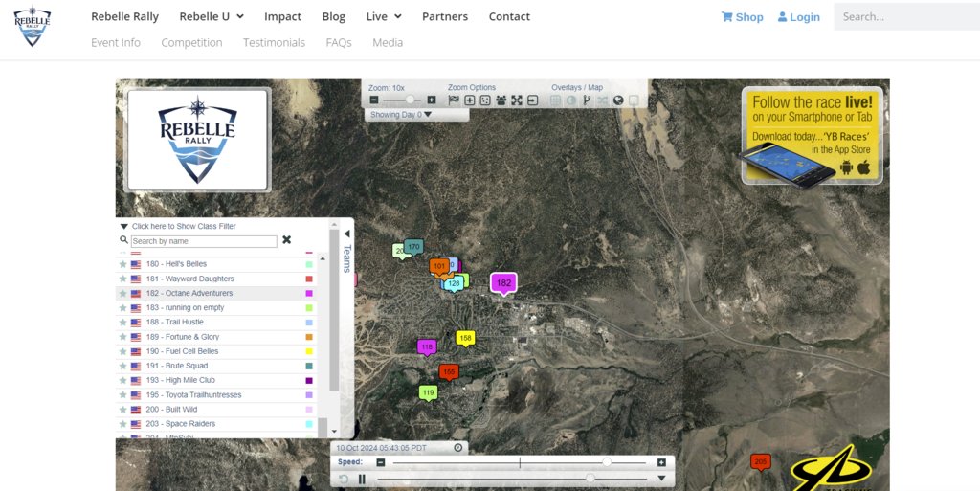Click the expand arrows fullscreen icon
This screenshot has width=980, height=491.
coord(516,100)
